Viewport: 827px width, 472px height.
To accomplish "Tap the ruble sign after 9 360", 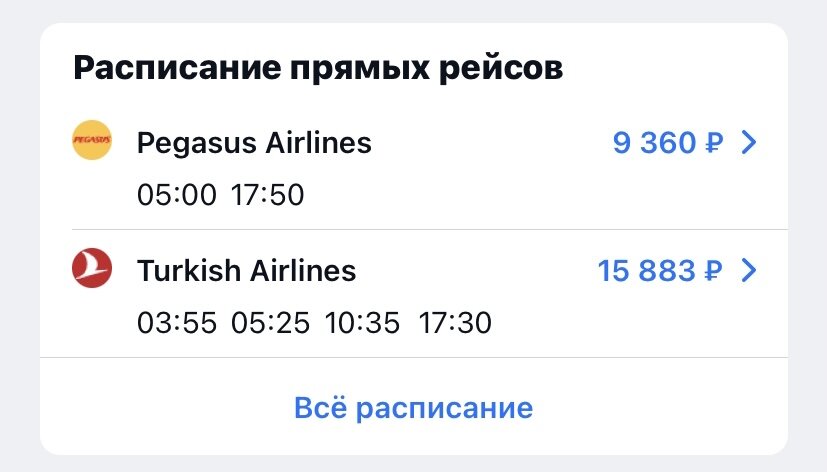I will (714, 143).
